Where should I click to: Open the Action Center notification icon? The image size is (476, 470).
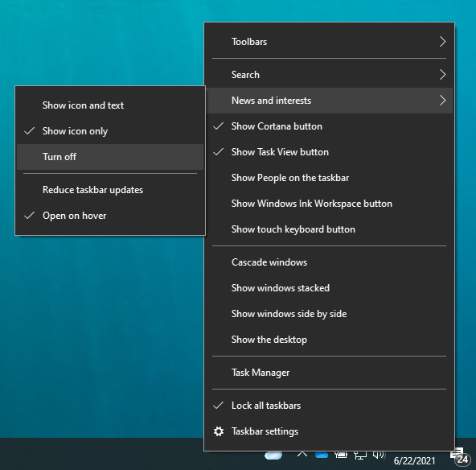pos(460,456)
